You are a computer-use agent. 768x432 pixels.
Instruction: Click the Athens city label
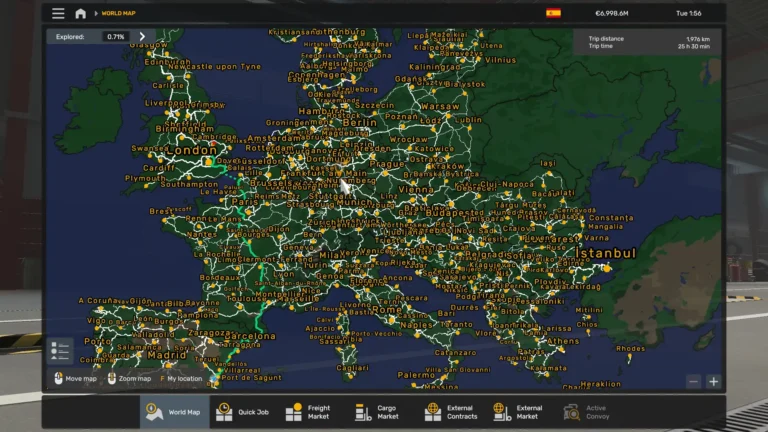(563, 341)
